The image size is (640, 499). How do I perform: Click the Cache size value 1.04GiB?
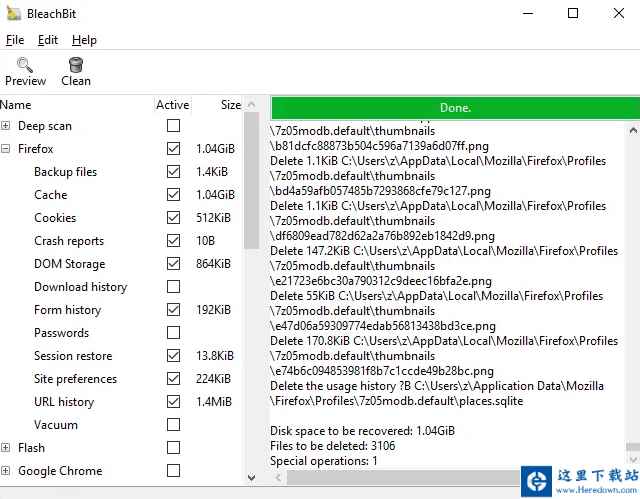(x=216, y=195)
